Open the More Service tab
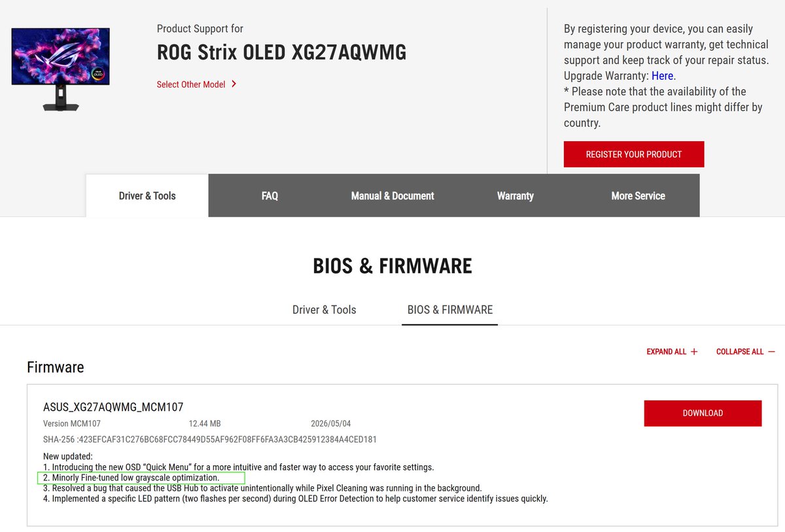Screen dimensions: 785x532 (x=638, y=196)
